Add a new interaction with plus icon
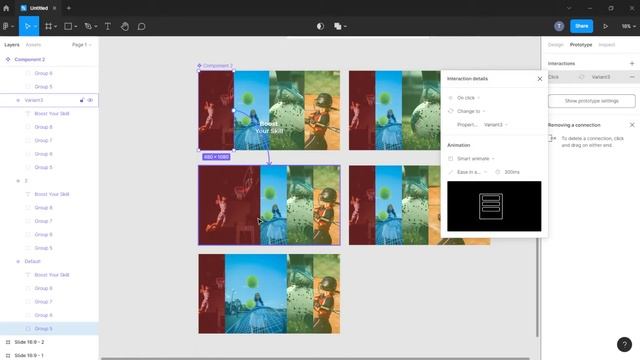The image size is (640, 360). [x=632, y=63]
